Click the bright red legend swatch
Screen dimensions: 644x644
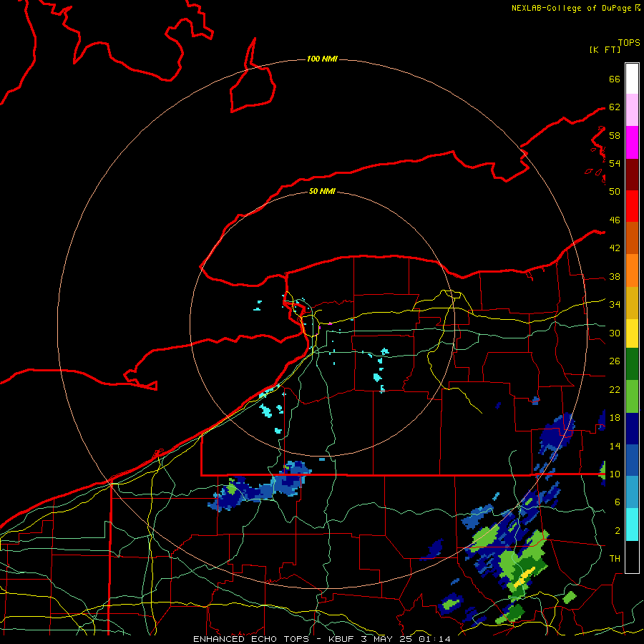pos(632,206)
